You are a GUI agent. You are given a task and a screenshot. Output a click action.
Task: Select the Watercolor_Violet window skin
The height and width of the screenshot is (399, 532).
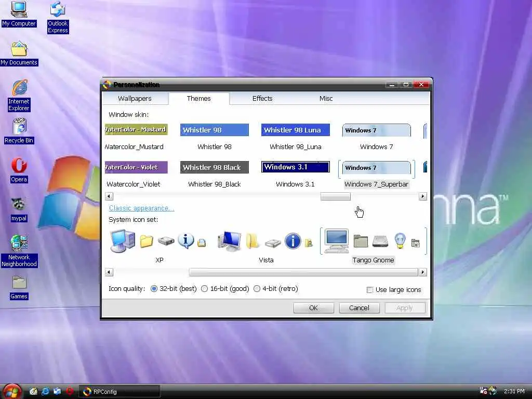point(136,175)
